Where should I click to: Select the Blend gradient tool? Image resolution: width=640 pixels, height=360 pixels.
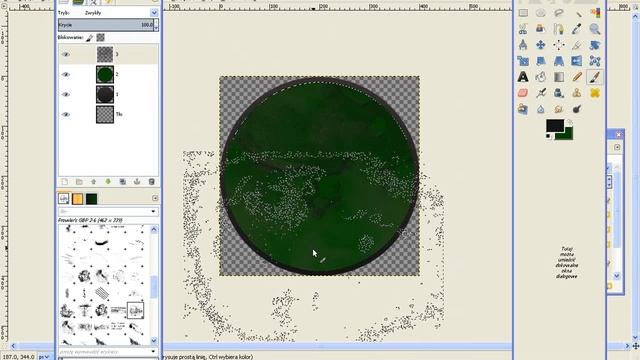click(559, 77)
